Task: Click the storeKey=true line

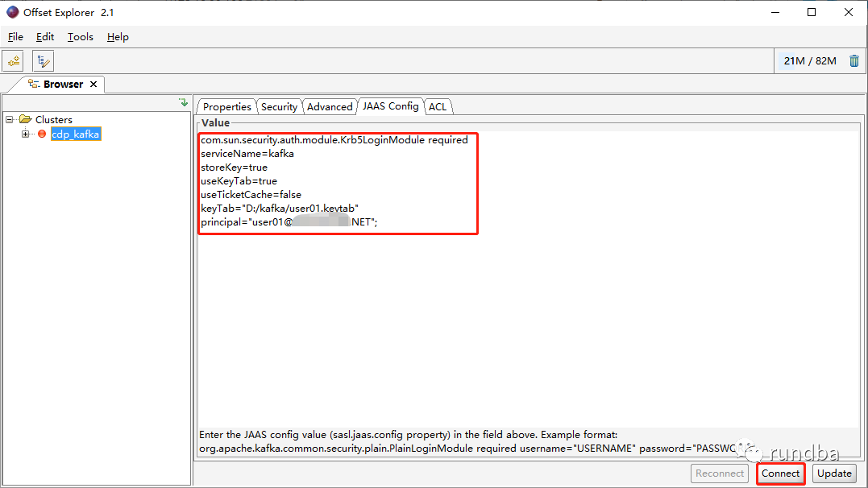Action: point(235,167)
